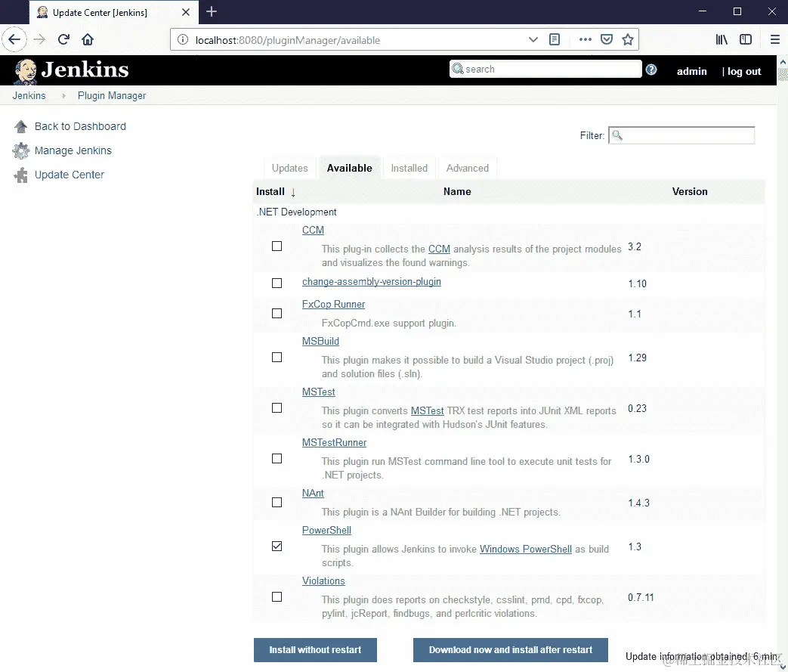Toggle the Firefox sidebar icon
The height and width of the screenshot is (672, 788).
coord(746,39)
